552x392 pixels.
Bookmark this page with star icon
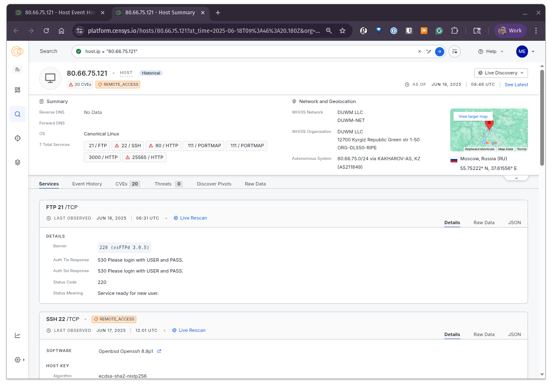point(342,31)
